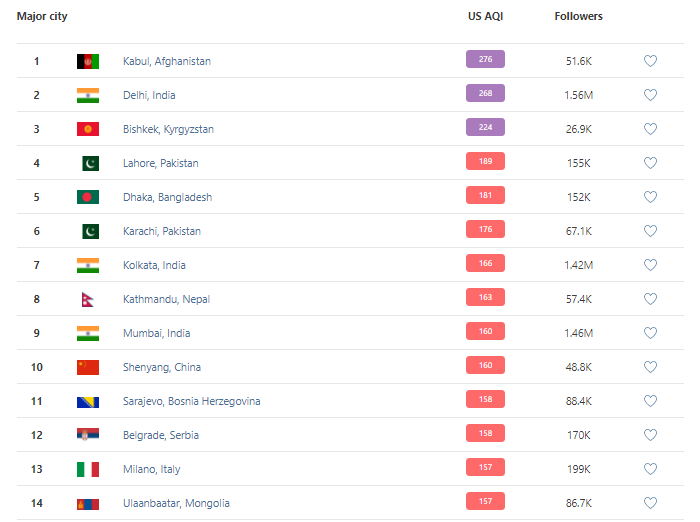This screenshot has height=522, width=700.
Task: Click Mumbai's red 160 AQI badge
Action: pos(485,332)
